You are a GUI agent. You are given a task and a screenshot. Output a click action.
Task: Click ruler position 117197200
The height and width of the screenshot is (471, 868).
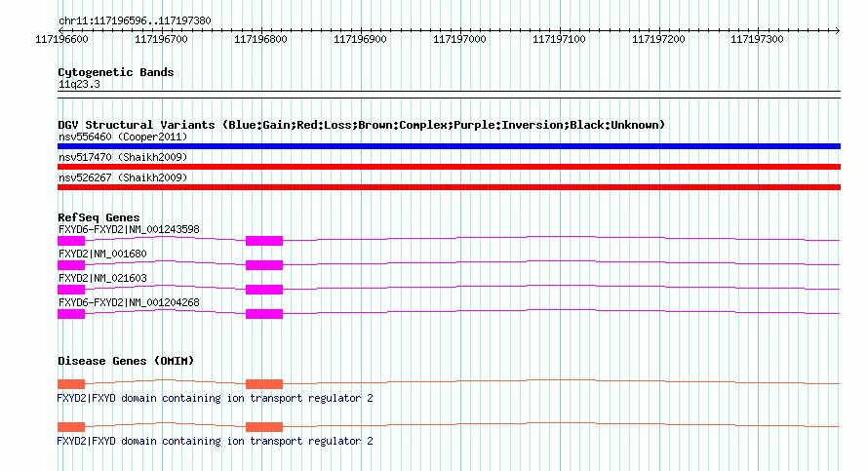coord(658,39)
